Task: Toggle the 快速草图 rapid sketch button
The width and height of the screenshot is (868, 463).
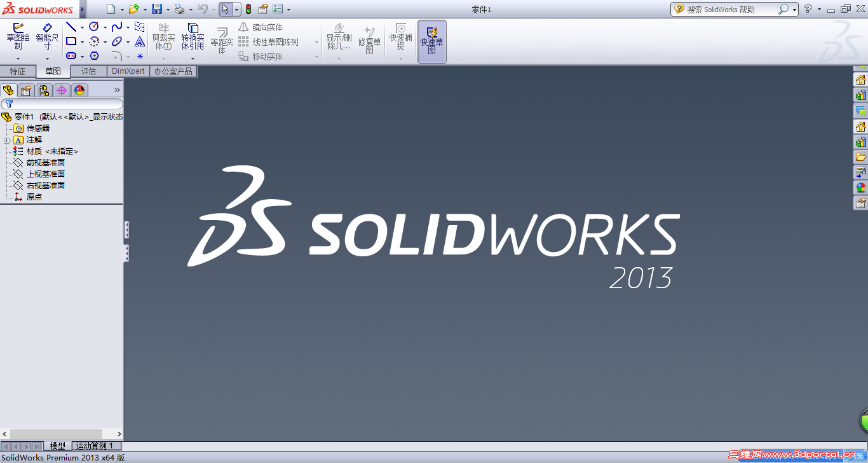Action: tap(432, 41)
